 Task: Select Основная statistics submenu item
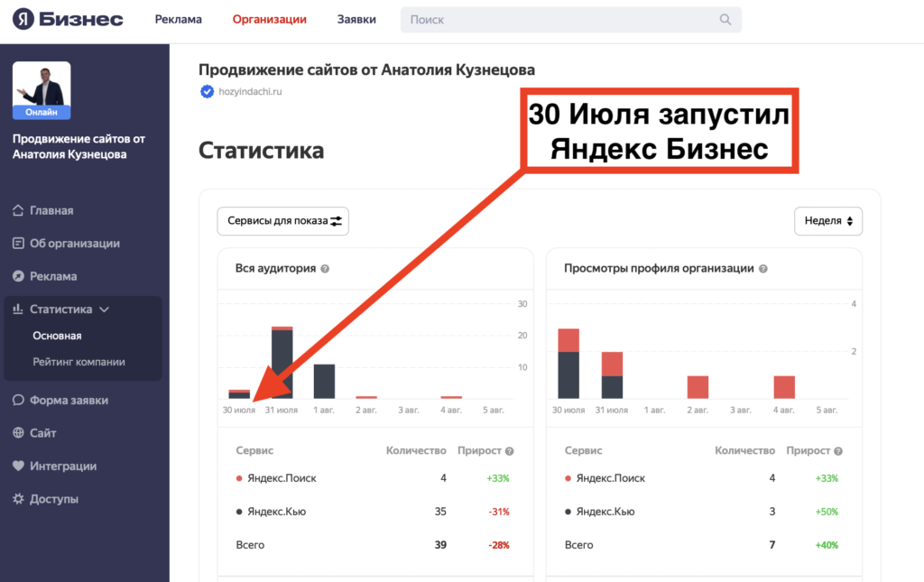[57, 336]
